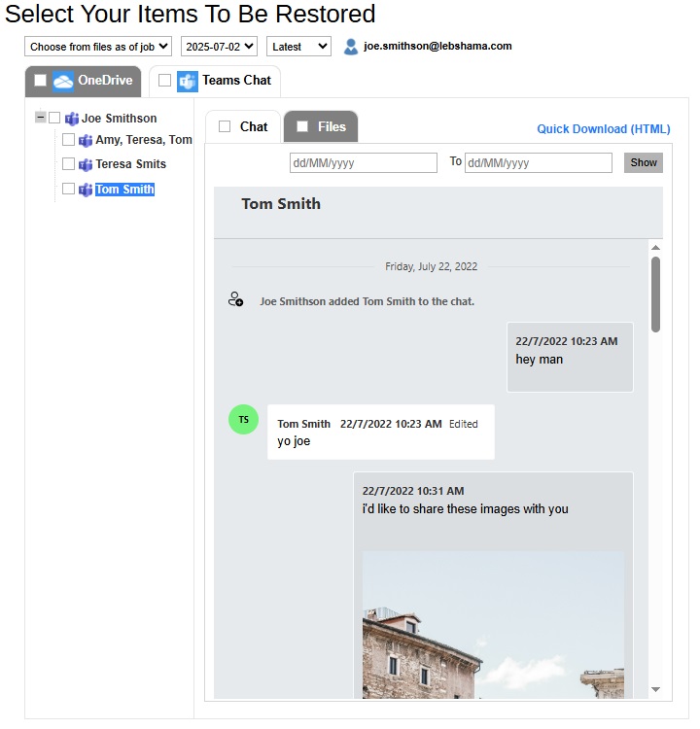Select Amy, Teresa, Tom chat

pos(144,140)
